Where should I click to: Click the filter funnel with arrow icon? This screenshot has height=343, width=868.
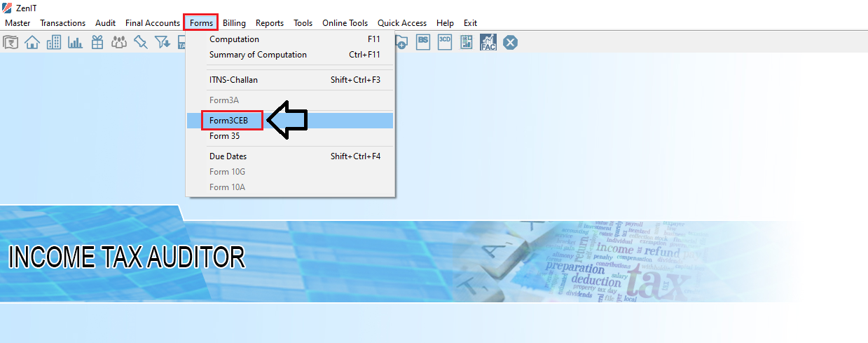163,43
